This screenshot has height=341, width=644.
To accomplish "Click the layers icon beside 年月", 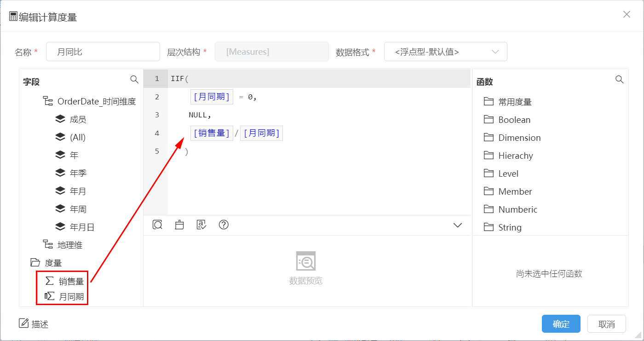I will point(60,191).
